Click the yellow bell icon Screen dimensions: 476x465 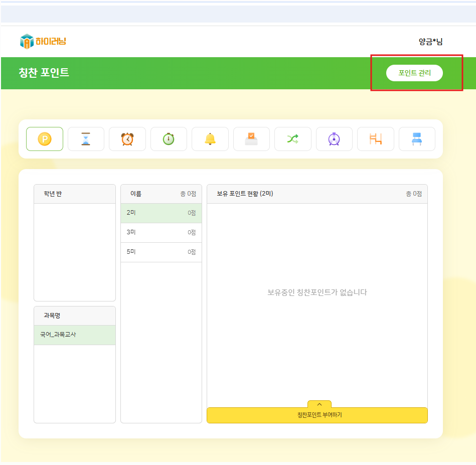point(210,139)
